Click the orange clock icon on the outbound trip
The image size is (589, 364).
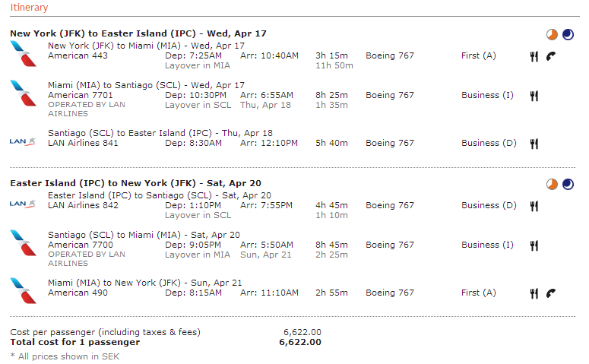pos(552,34)
